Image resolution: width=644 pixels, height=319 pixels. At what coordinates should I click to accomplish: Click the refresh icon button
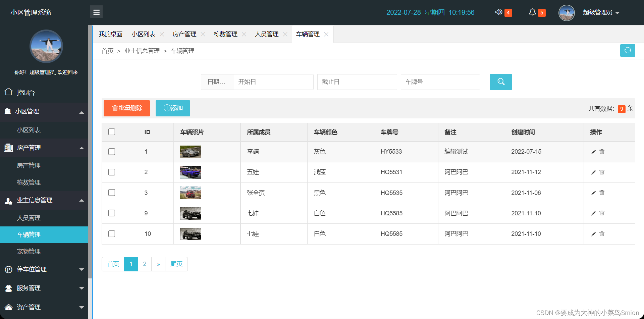tap(628, 51)
